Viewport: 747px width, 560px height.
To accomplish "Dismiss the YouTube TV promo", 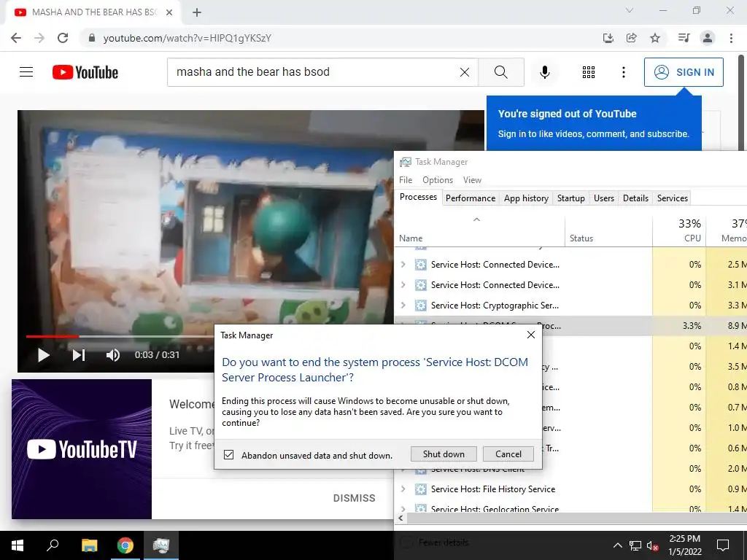I will coord(354,498).
